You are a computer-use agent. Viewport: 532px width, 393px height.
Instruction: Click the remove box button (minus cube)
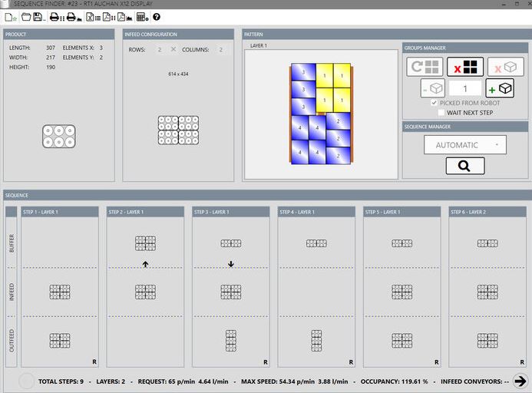coord(433,89)
